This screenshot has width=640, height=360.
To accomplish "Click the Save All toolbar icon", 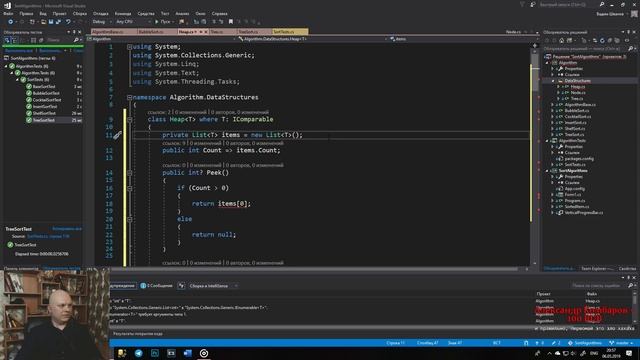I will tap(58, 22).
